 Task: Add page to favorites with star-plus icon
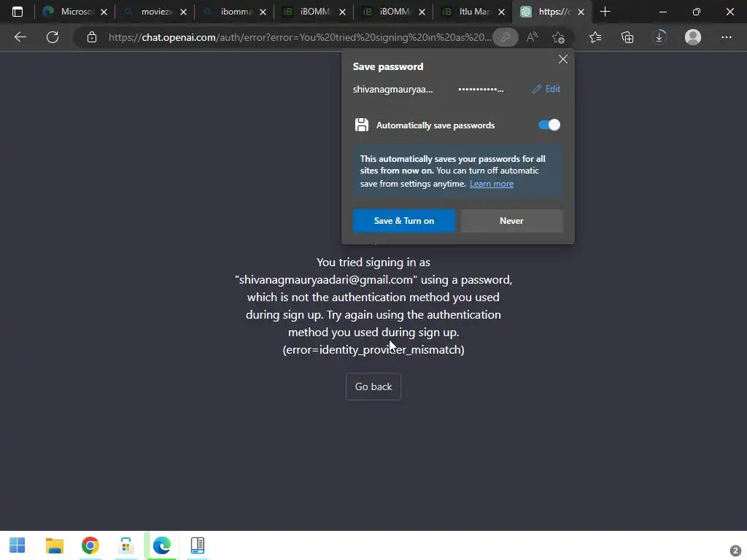pyautogui.click(x=558, y=37)
